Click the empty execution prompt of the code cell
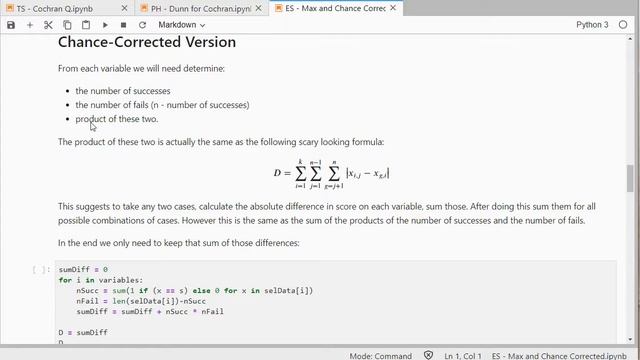This screenshot has height=360, width=640. coord(41,269)
